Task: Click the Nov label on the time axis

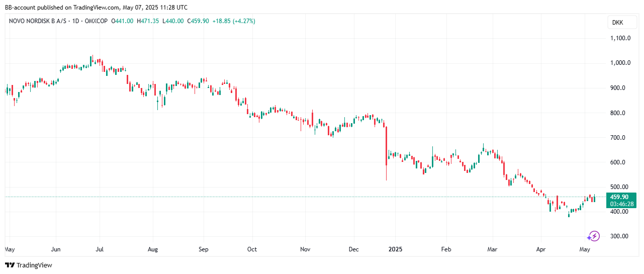Action: click(305, 249)
